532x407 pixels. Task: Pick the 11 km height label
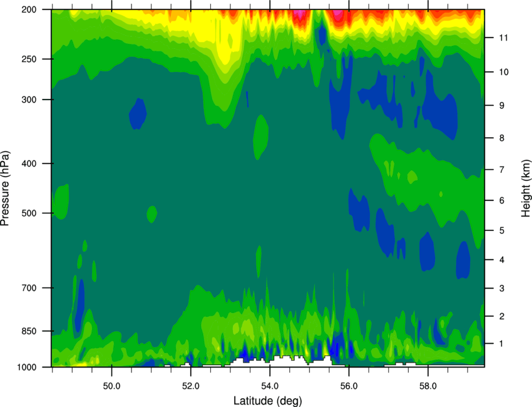[504, 38]
